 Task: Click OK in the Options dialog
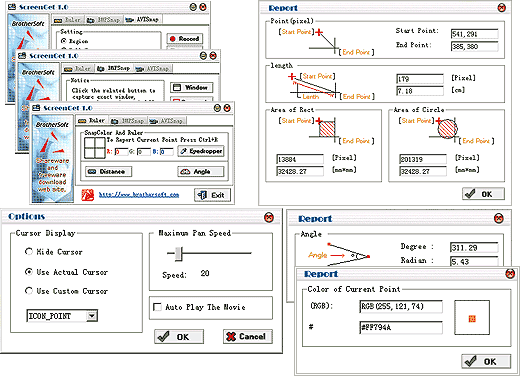coord(179,337)
